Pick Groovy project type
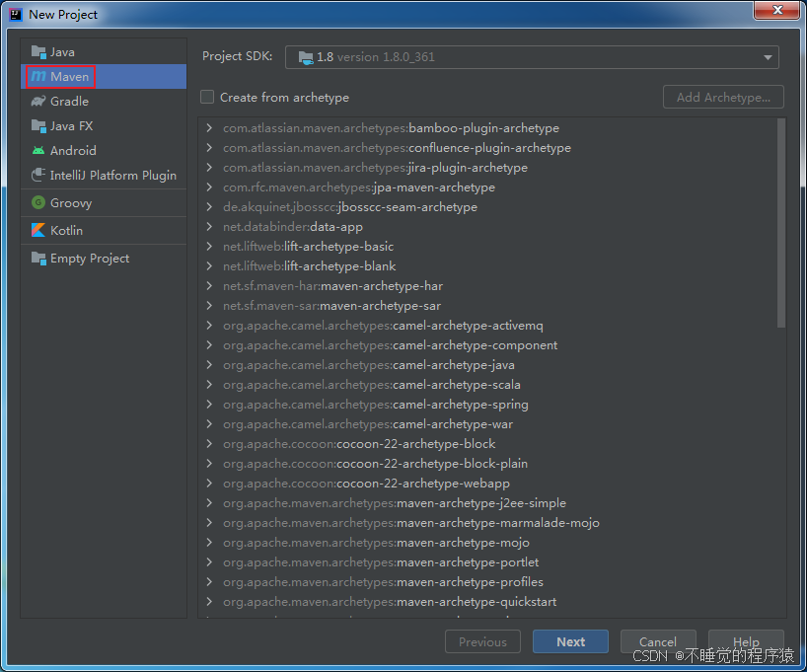The width and height of the screenshot is (807, 672). (x=104, y=203)
